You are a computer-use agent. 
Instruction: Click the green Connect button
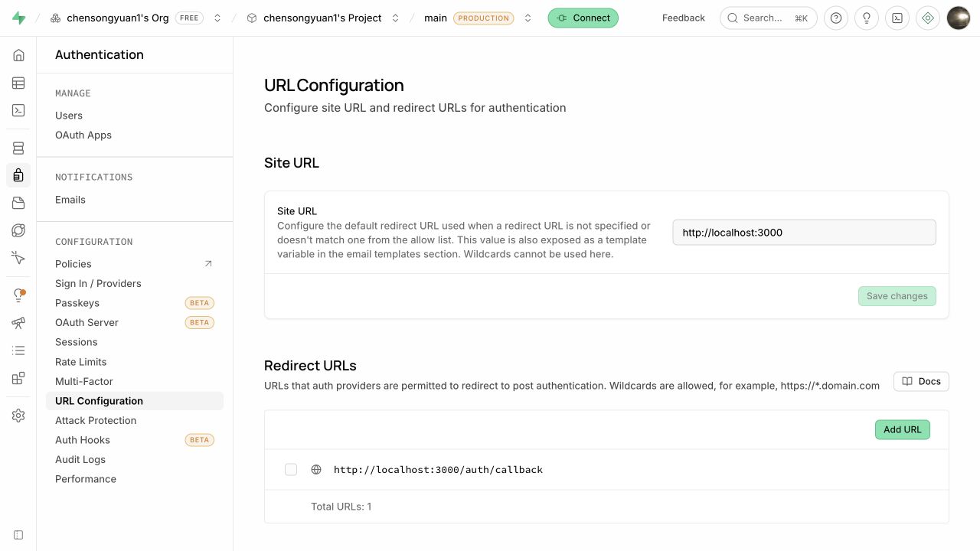tap(583, 18)
